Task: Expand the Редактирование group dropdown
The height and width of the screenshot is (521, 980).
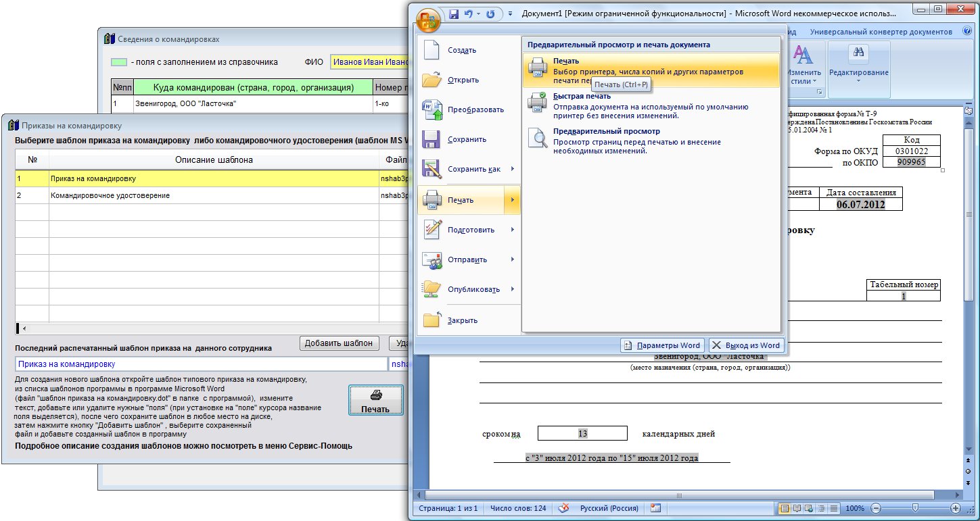Action: (x=858, y=80)
